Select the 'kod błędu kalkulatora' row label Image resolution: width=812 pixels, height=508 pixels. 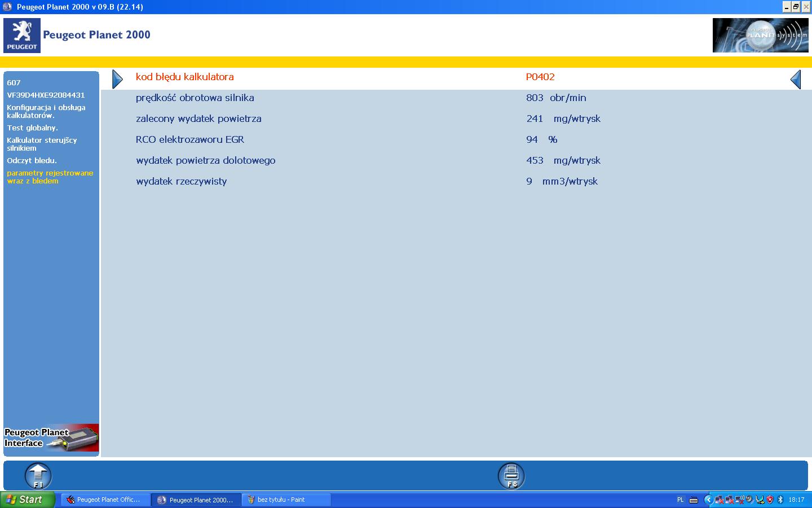(x=185, y=77)
